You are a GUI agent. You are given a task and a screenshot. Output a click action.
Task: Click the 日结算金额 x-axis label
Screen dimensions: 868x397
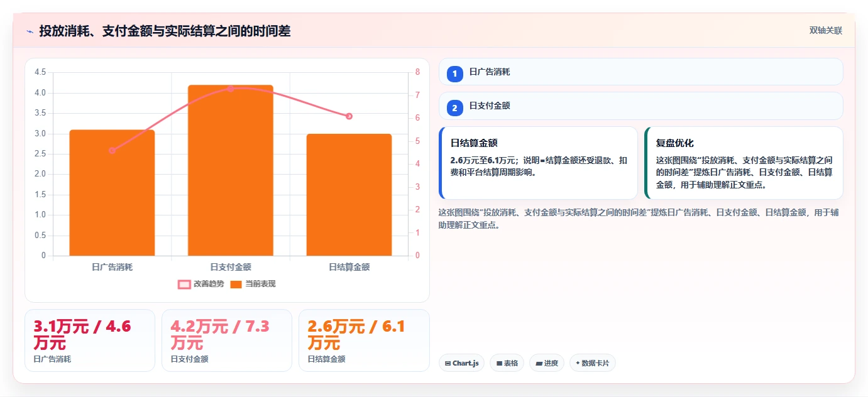tap(349, 267)
